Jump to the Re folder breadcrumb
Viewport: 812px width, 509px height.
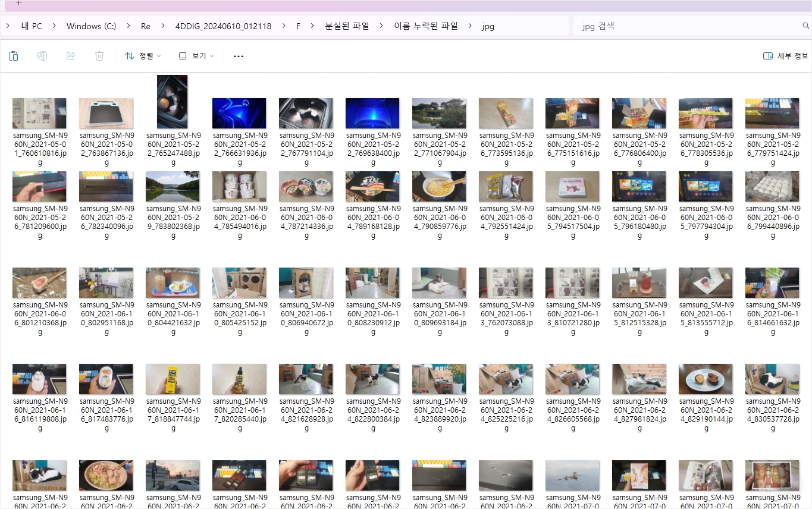pyautogui.click(x=146, y=26)
